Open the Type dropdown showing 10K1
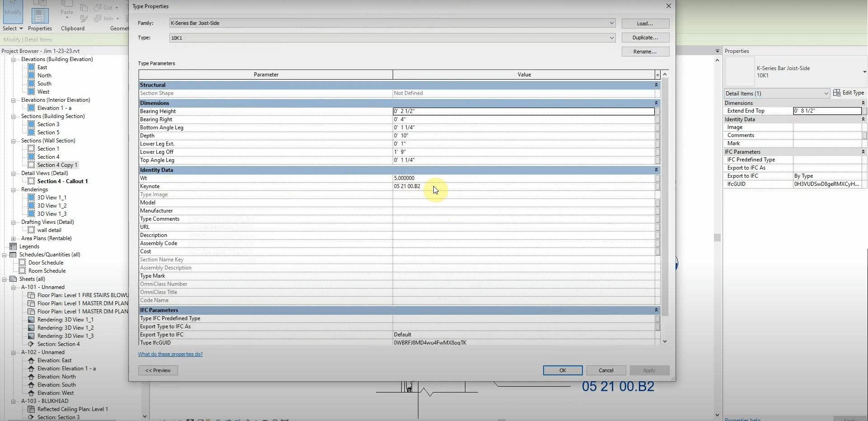868x421 pixels. click(611, 38)
